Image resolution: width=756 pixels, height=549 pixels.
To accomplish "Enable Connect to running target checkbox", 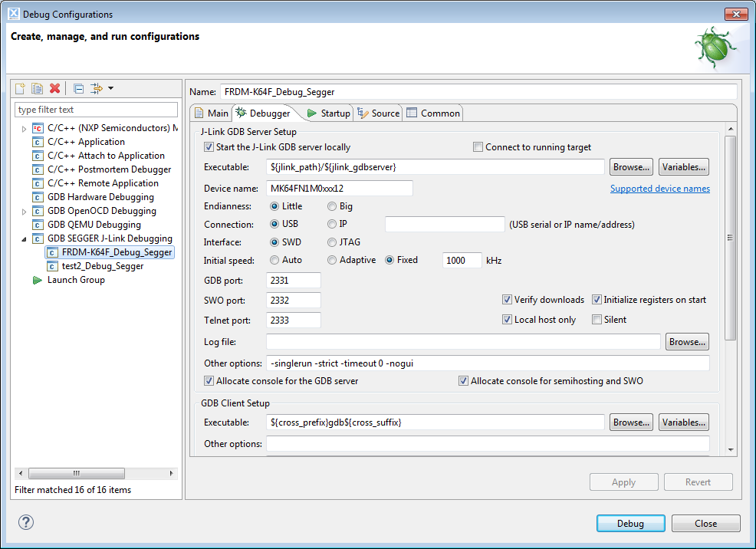I will pos(478,147).
